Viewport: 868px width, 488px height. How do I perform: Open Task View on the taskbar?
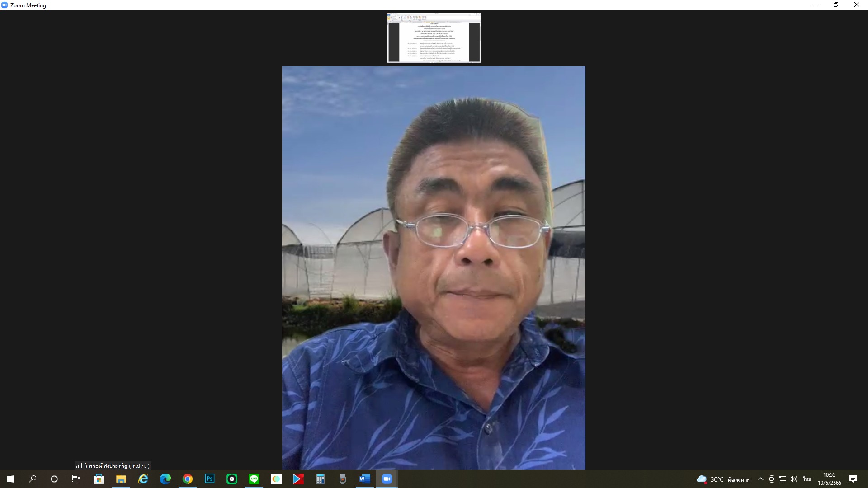pyautogui.click(x=76, y=479)
